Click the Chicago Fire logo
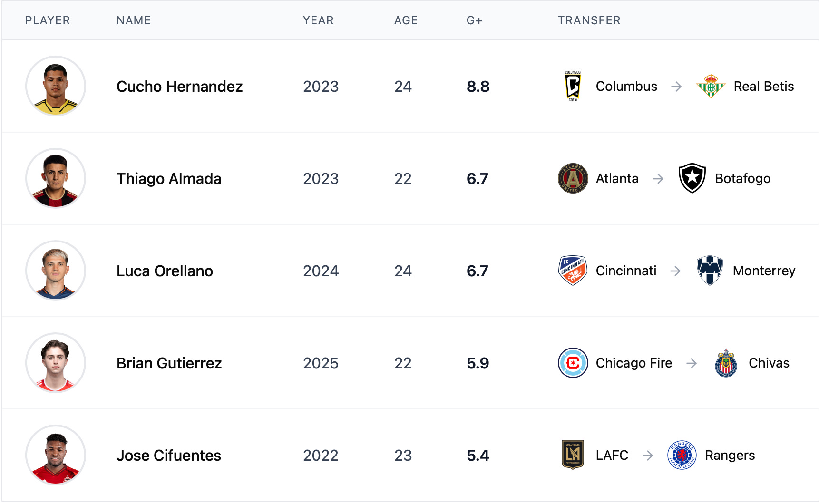Screen dimensions: 819x504 573,363
